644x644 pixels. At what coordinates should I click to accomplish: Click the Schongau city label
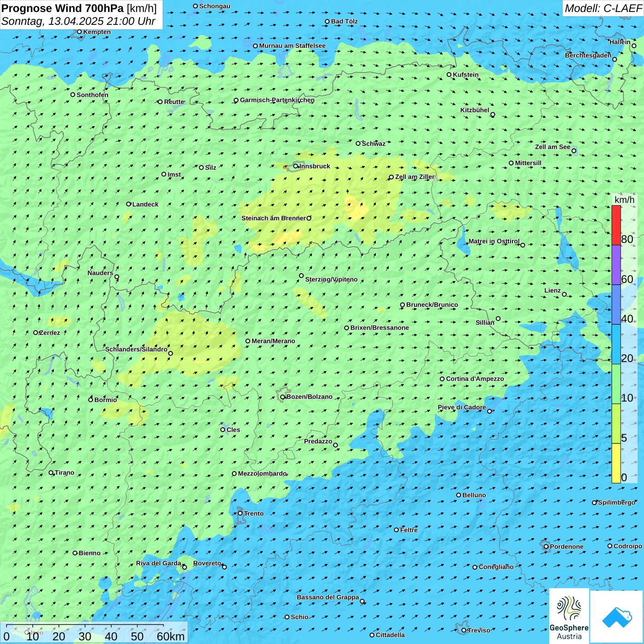tap(215, 6)
